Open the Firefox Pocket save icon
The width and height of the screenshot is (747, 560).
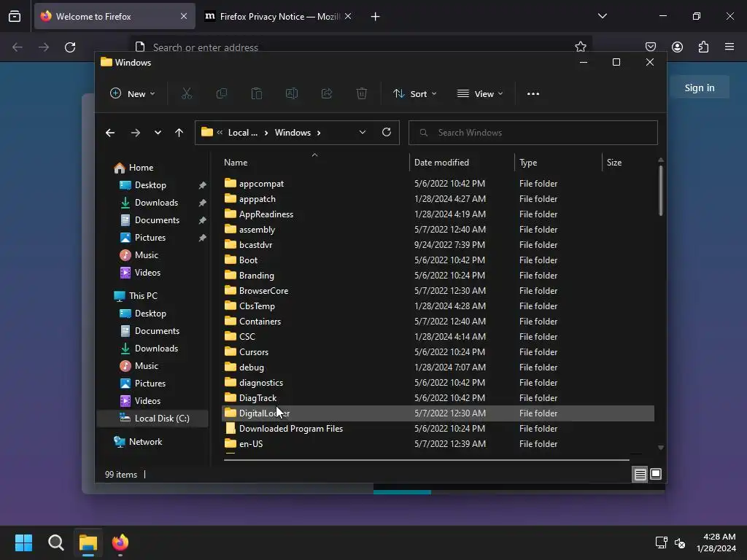coord(650,47)
